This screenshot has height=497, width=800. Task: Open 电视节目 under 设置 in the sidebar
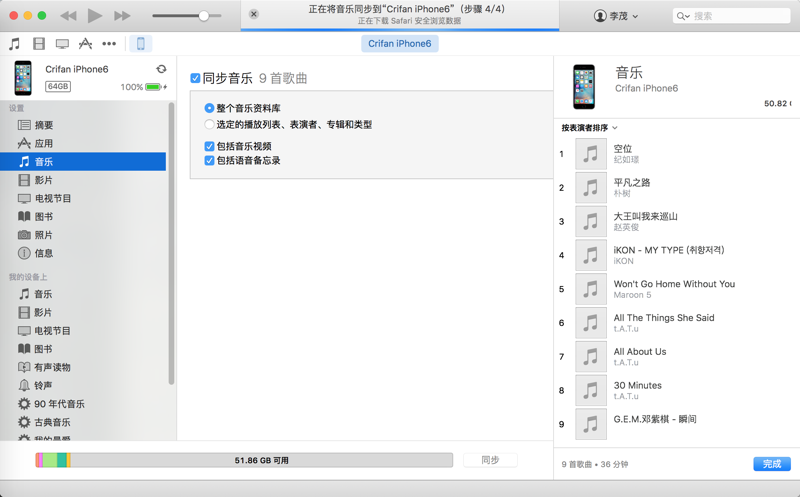pyautogui.click(x=84, y=198)
